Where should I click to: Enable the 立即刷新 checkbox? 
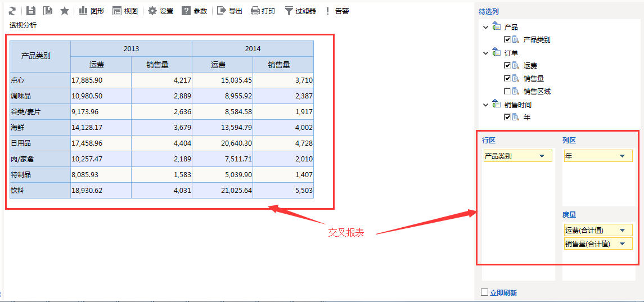485,292
